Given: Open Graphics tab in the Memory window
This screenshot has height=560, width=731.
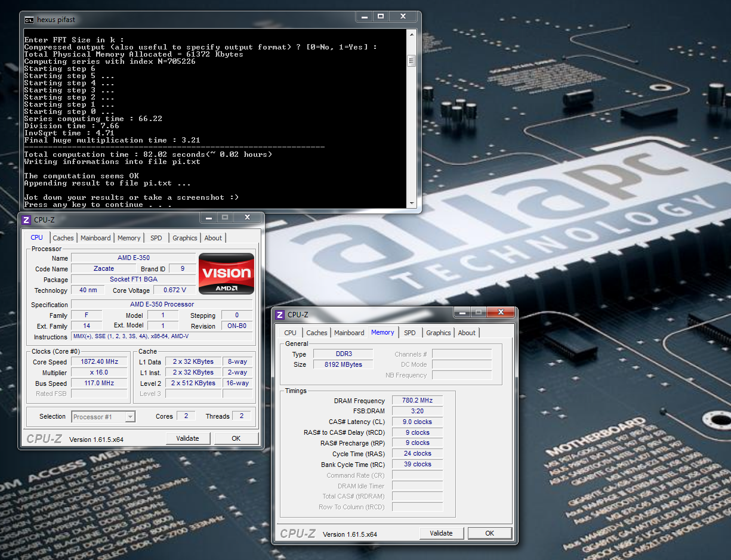Looking at the screenshot, I should tap(439, 333).
